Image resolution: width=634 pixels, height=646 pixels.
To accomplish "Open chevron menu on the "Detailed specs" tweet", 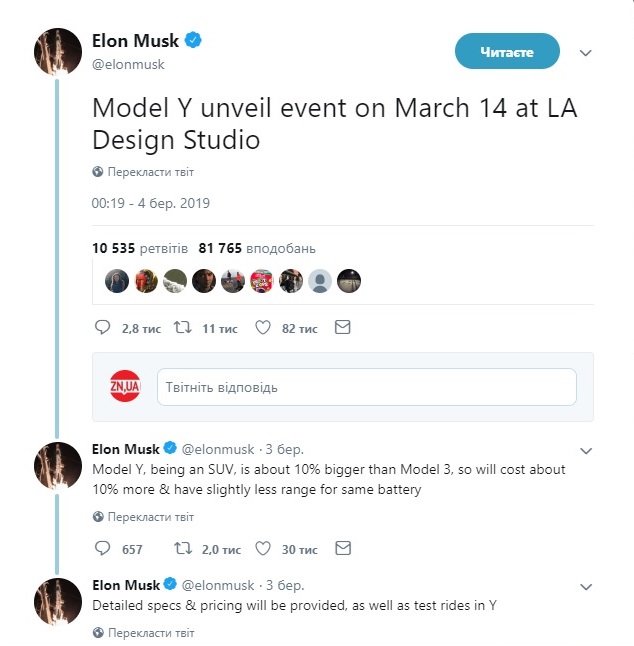I will click(x=586, y=586).
